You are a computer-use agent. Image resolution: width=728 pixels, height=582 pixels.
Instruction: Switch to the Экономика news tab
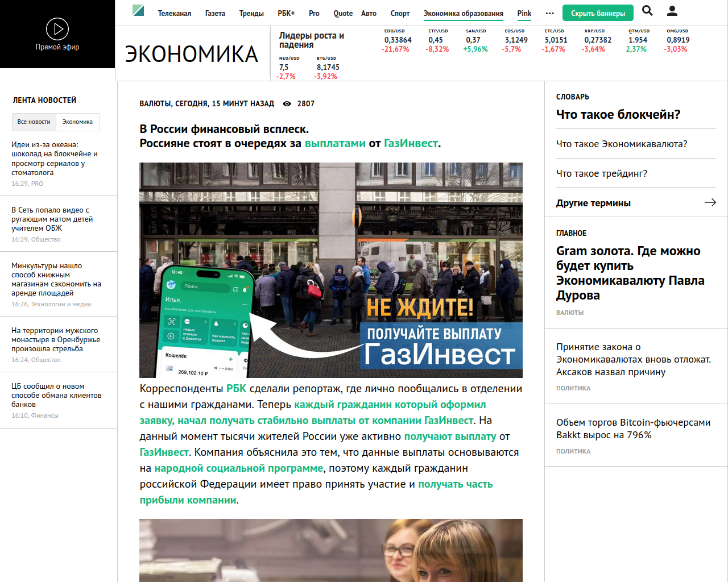tap(77, 122)
